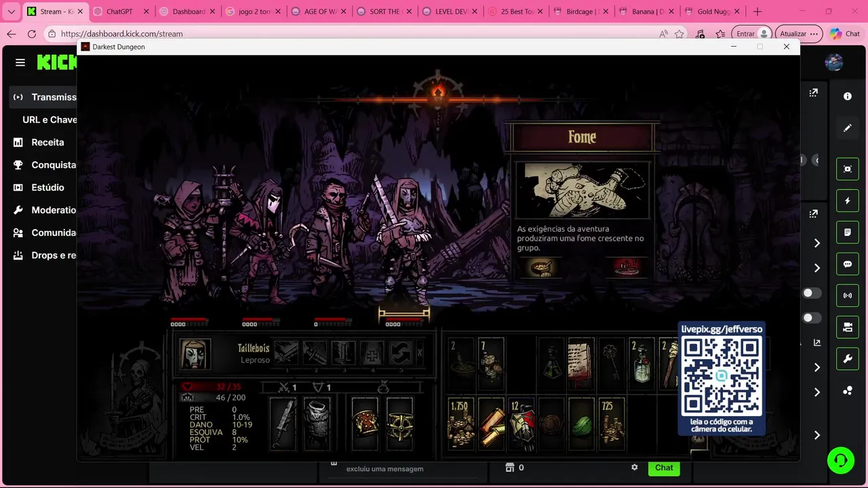Select the skeleton key in inventory
Screen dimensions: 868x488
click(611, 364)
